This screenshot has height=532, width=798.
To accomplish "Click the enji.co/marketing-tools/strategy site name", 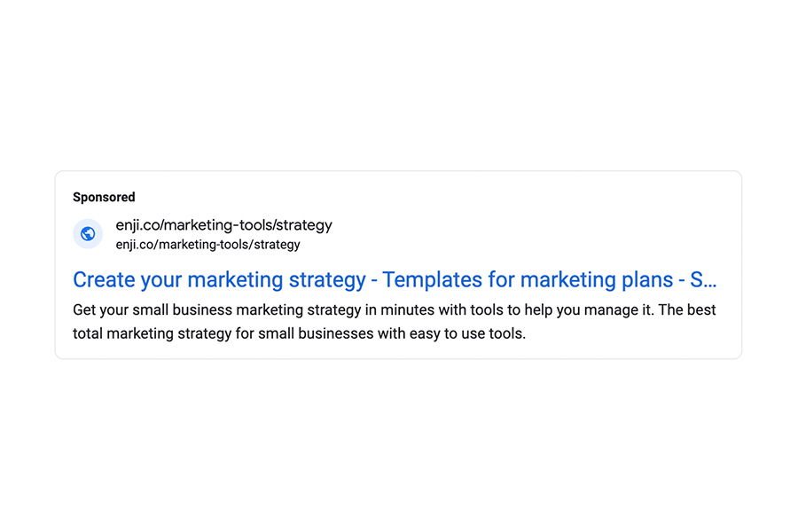I will [x=223, y=225].
